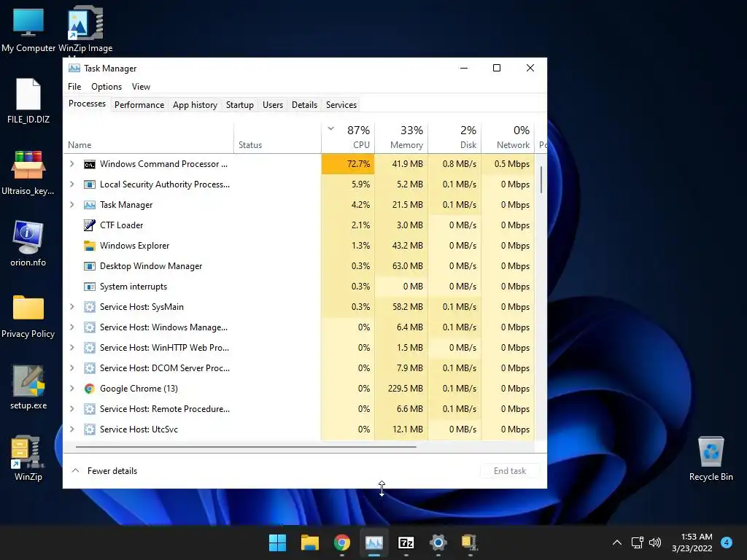Viewport: 747px width, 560px height.
Task: Open Settings gear icon on taskbar
Action: (438, 542)
